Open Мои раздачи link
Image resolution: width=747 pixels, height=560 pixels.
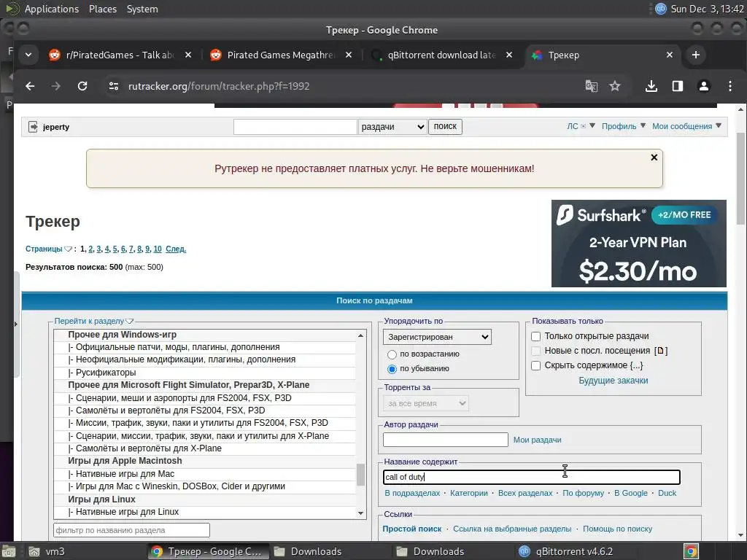pyautogui.click(x=538, y=440)
